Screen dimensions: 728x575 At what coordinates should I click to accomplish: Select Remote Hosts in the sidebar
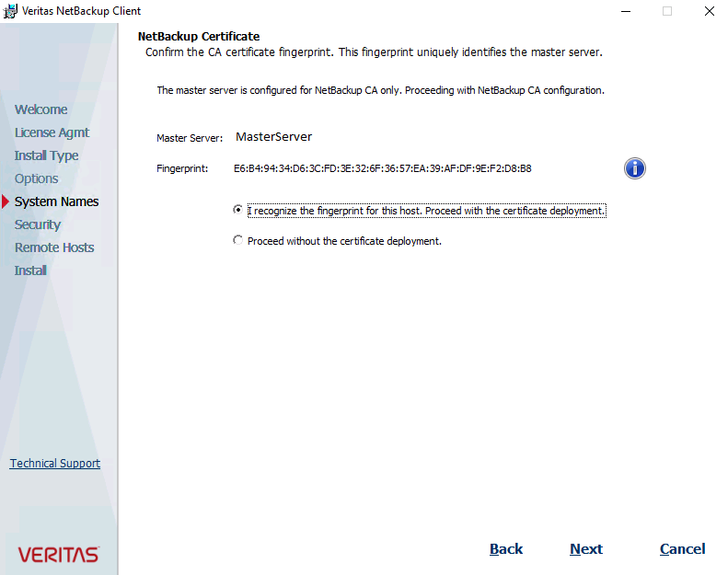[x=53, y=247]
